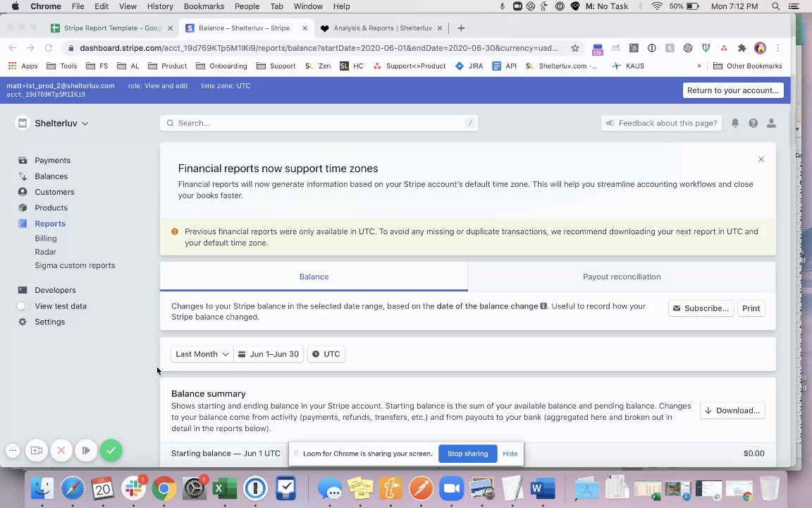Open the Chrome three-dot menu

tap(778, 48)
